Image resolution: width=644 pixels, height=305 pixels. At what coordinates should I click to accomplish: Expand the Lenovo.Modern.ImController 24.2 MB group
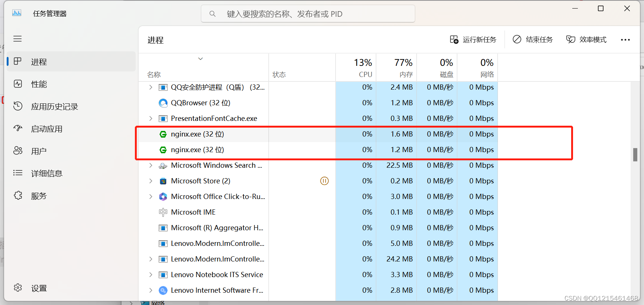pyautogui.click(x=151, y=259)
